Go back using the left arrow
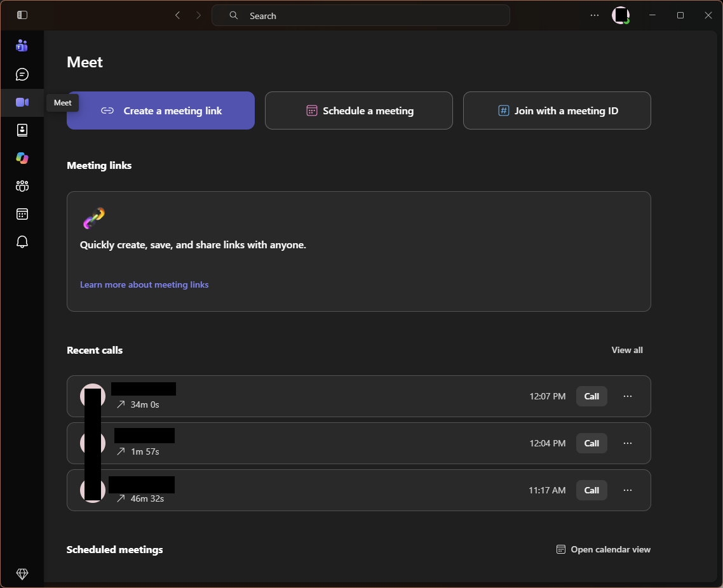The width and height of the screenshot is (723, 588). click(177, 15)
